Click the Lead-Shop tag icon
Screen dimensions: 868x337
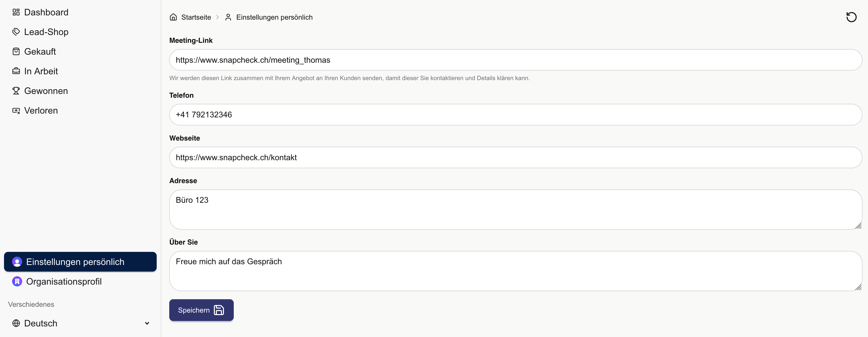(16, 32)
